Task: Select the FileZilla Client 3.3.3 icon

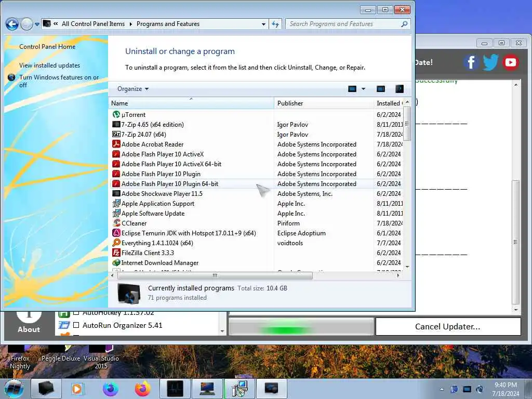Action: [x=116, y=253]
